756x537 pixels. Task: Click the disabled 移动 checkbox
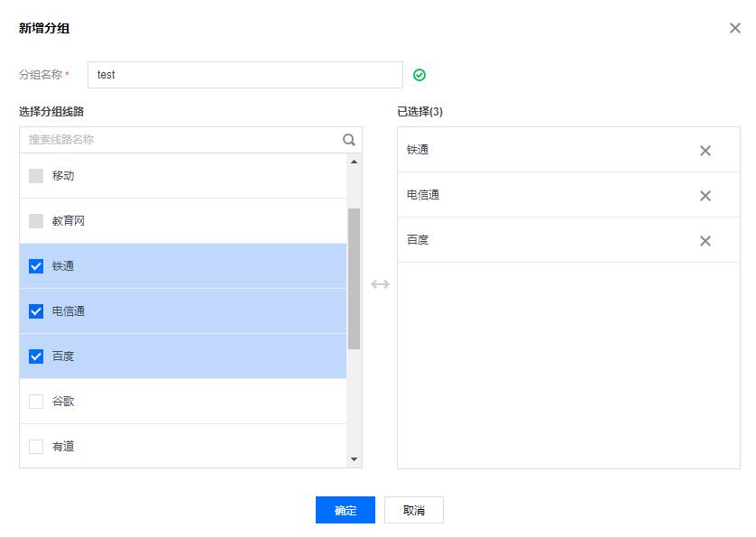coord(36,176)
